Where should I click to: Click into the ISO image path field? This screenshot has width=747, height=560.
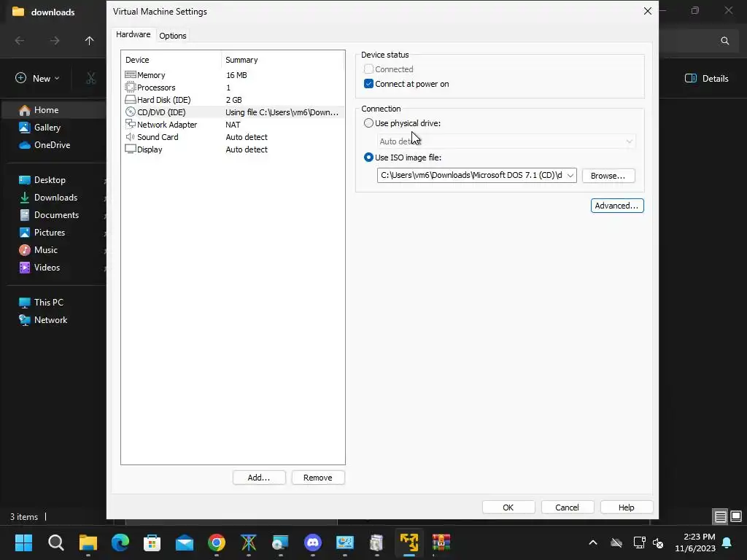click(471, 175)
